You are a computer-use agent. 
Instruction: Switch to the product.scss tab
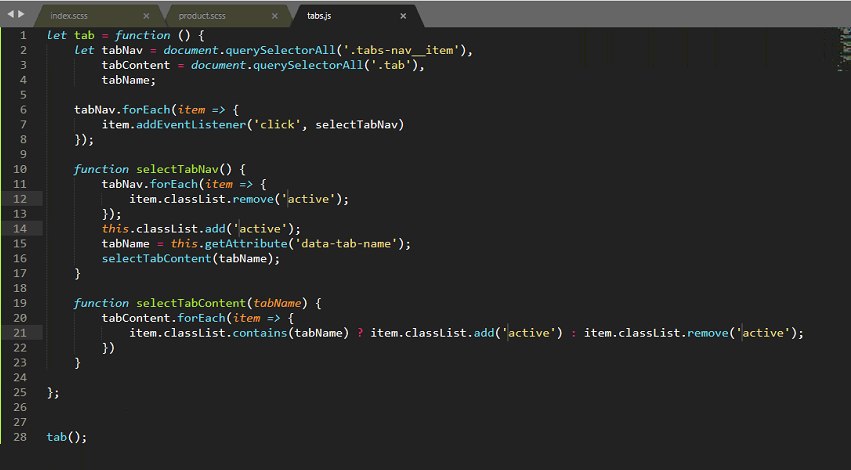[202, 16]
